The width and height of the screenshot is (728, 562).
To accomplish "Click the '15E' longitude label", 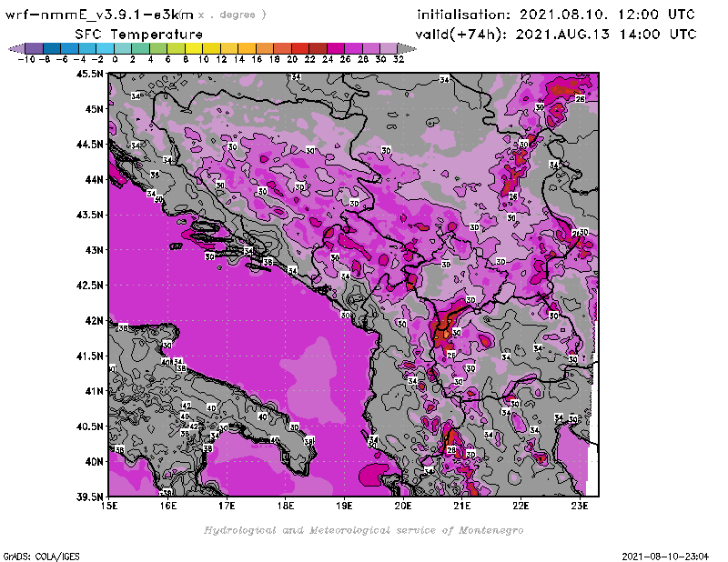I will pos(109,506).
